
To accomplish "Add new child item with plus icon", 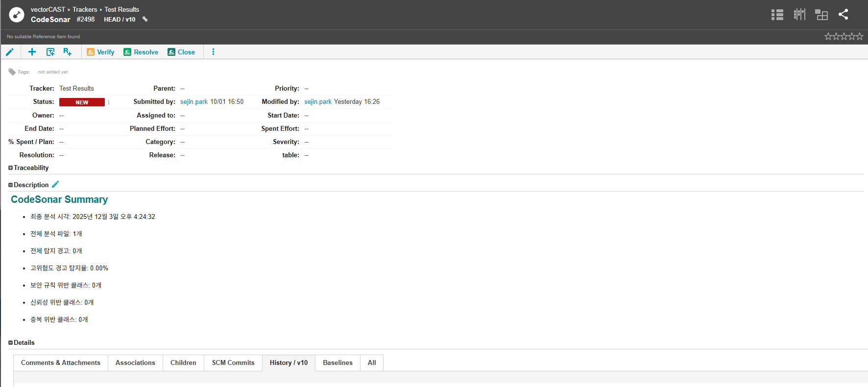I will (32, 52).
